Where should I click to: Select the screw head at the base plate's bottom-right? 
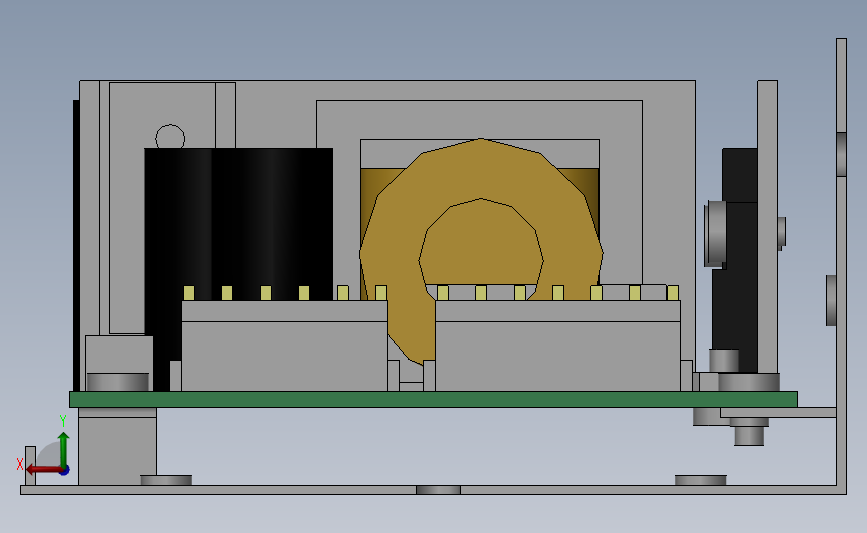point(701,480)
